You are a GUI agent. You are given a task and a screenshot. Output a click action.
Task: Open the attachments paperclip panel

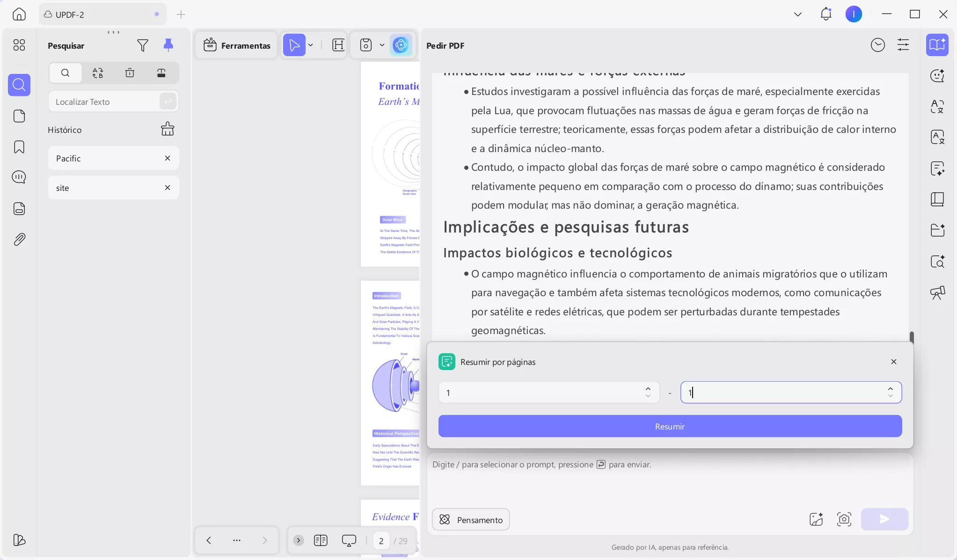19,240
